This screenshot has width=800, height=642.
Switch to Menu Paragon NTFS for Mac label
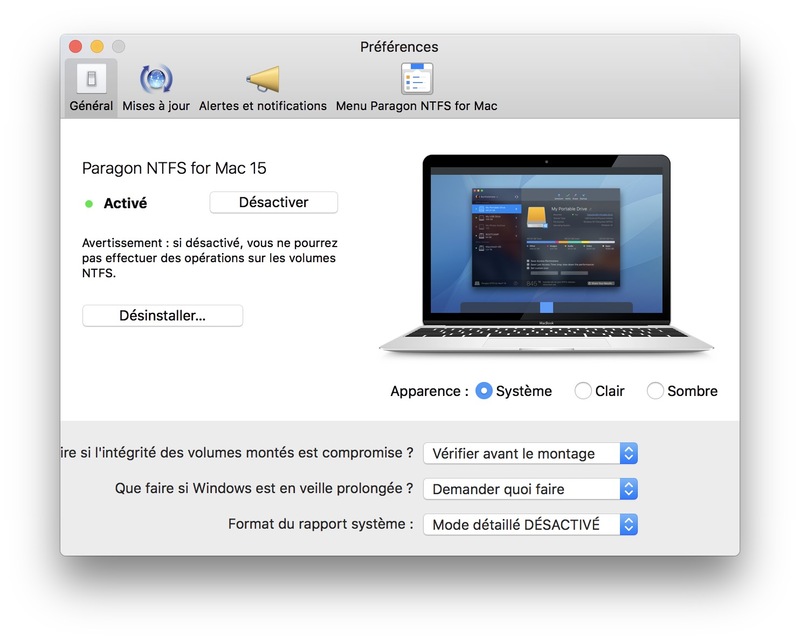[416, 106]
